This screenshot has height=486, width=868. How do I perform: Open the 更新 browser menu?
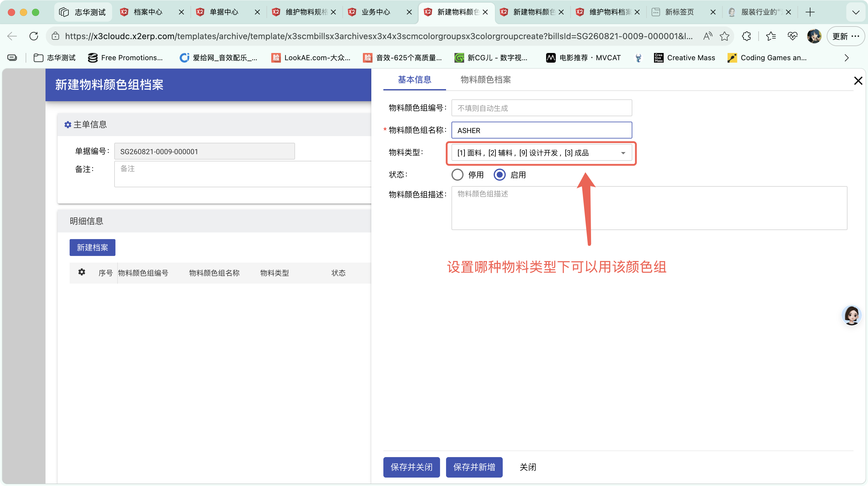[x=846, y=36]
